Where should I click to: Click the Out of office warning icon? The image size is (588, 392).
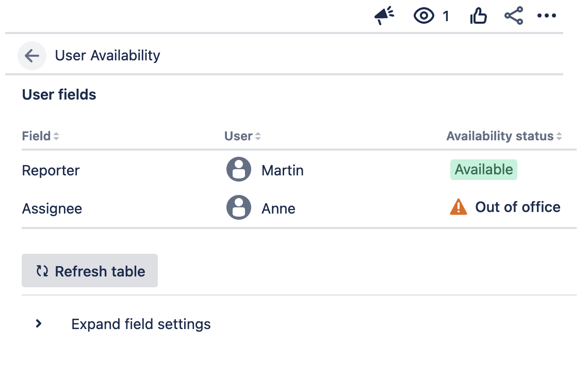pos(459,206)
